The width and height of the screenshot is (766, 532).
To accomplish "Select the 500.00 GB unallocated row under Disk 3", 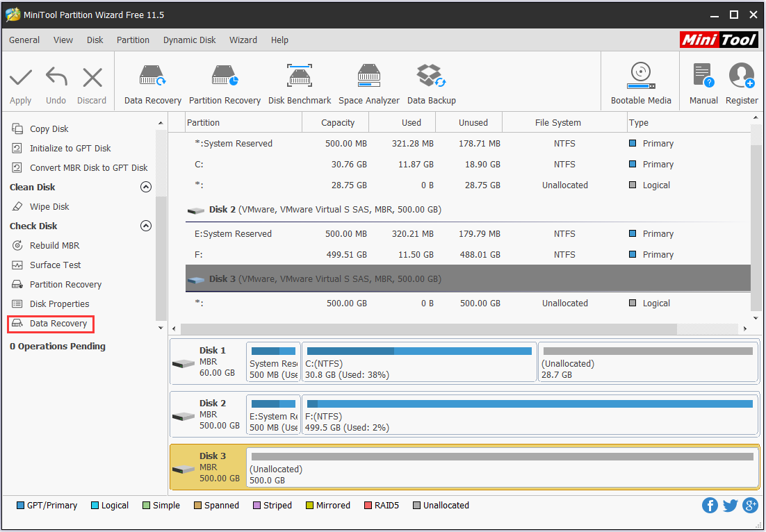I will pos(468,303).
